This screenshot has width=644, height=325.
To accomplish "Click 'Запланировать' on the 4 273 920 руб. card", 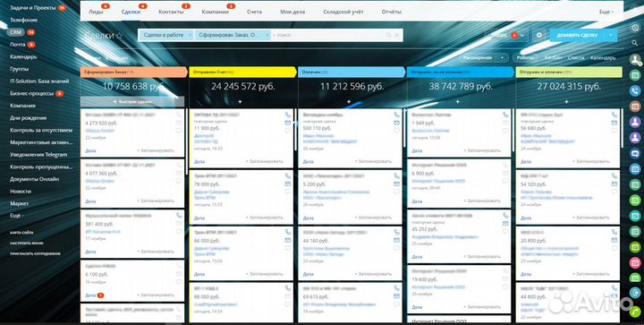I will [156, 150].
